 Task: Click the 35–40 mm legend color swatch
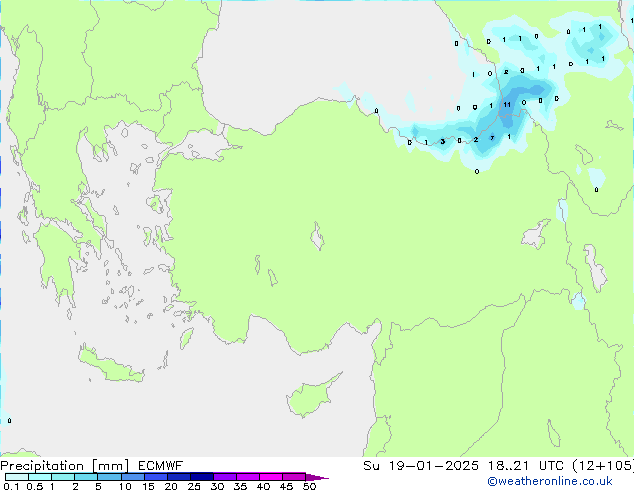[247, 477]
